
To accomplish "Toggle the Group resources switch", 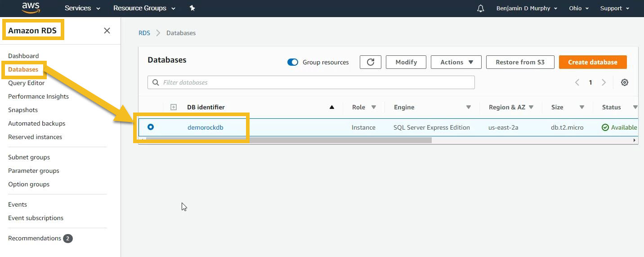I will coord(293,62).
